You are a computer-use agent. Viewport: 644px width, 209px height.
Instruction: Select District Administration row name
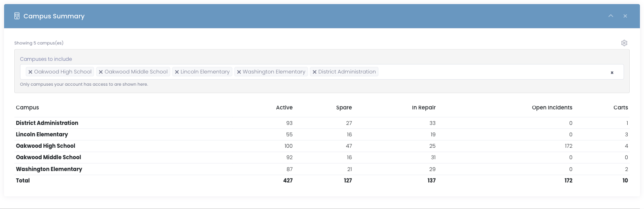tap(47, 123)
